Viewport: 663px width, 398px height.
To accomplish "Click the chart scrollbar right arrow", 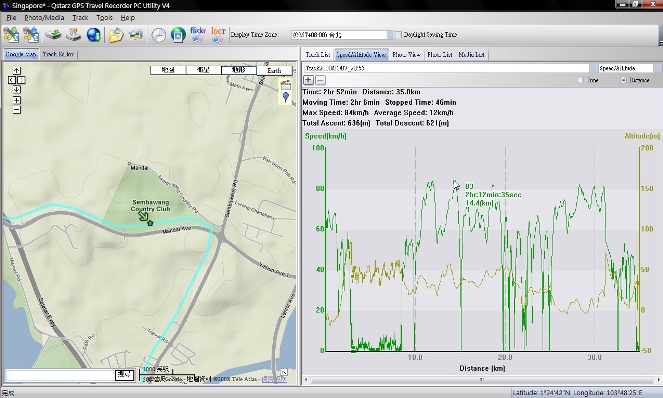I will (x=658, y=380).
